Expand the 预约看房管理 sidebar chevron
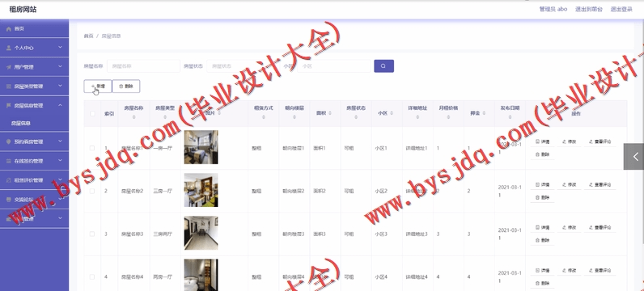Screen dimensions: 644x291 click(x=61, y=141)
